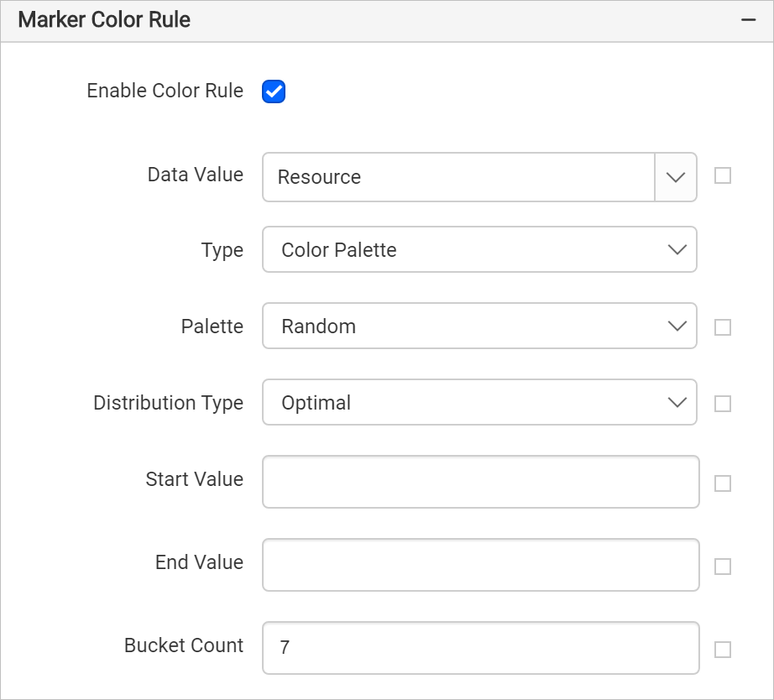
Task: Disable the Enable Color Rule checkbox
Action: 272,91
